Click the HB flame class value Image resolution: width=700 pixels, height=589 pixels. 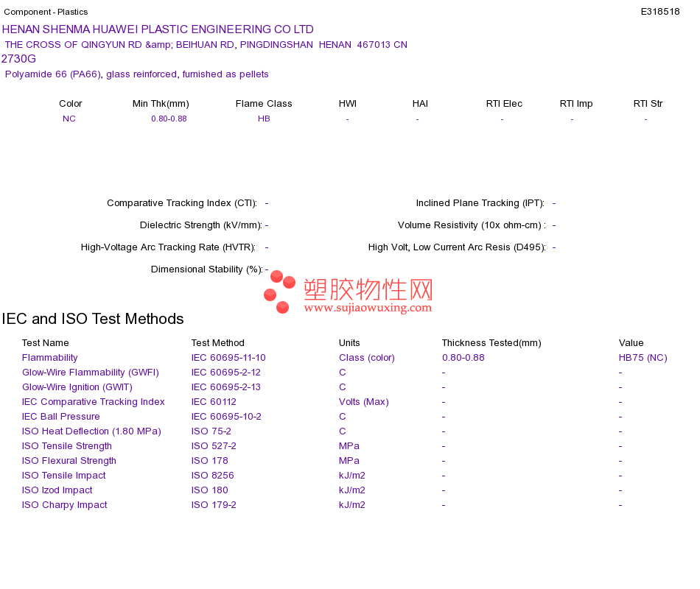coord(264,119)
